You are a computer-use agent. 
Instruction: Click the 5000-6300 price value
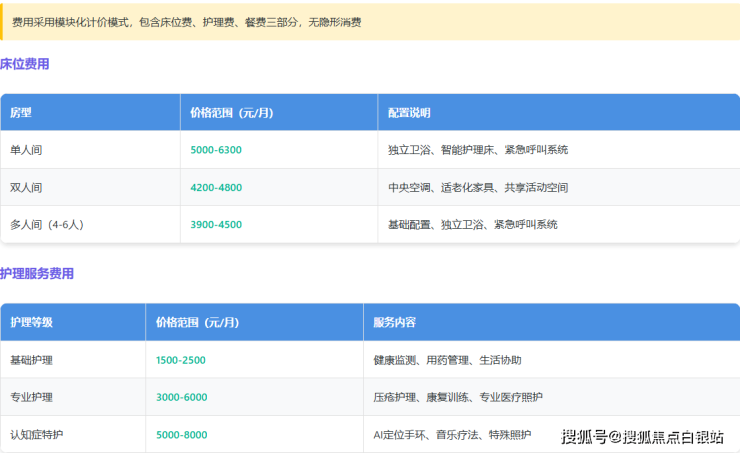tap(216, 150)
